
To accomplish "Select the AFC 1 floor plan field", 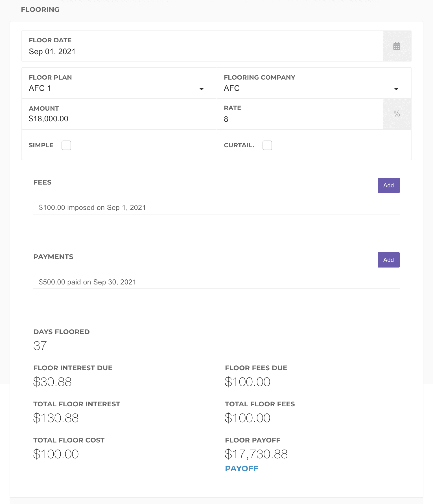I will coord(113,88).
